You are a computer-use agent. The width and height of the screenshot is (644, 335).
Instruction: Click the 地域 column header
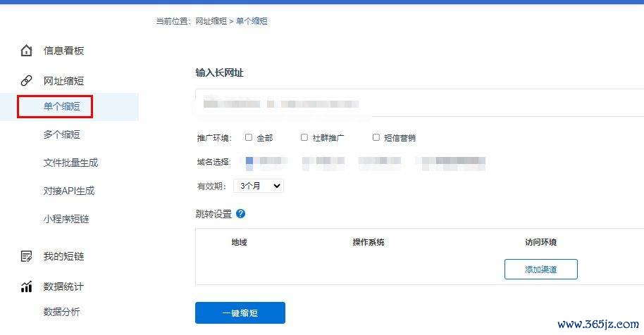pos(239,242)
